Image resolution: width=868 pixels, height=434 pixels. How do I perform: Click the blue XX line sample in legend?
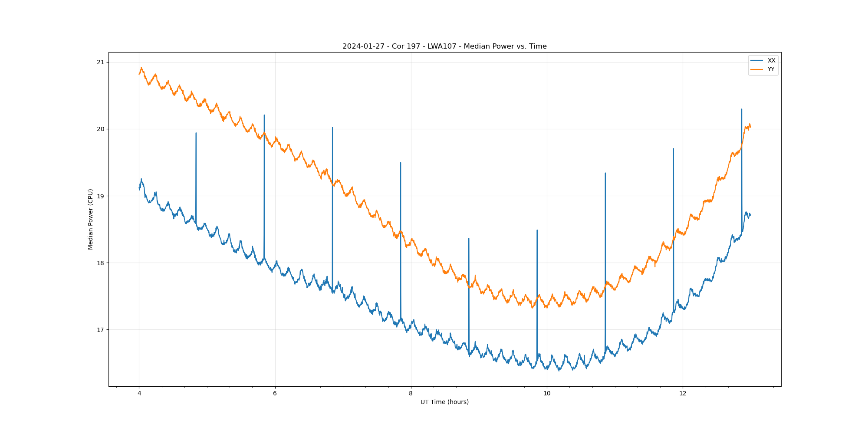[757, 60]
